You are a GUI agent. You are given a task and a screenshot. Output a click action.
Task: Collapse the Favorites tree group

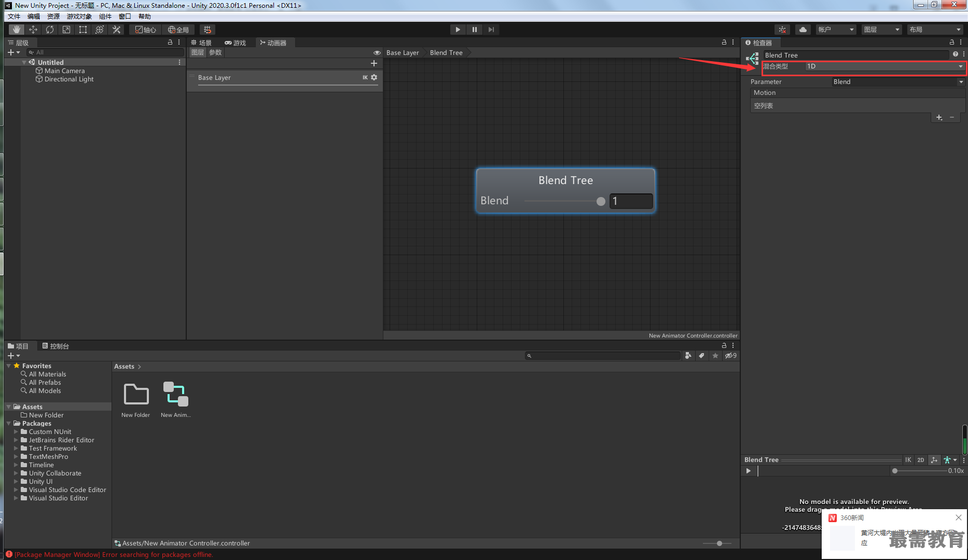(x=9, y=366)
